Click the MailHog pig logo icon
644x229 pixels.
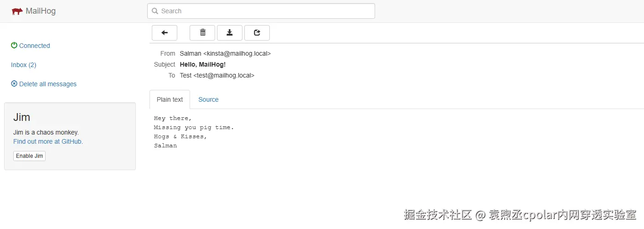click(17, 11)
